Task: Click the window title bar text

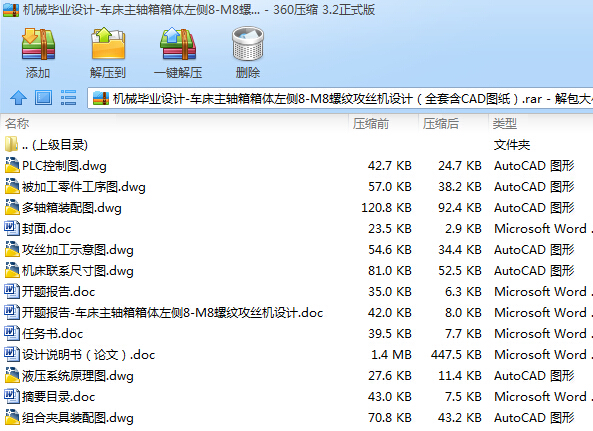Action: point(199,9)
